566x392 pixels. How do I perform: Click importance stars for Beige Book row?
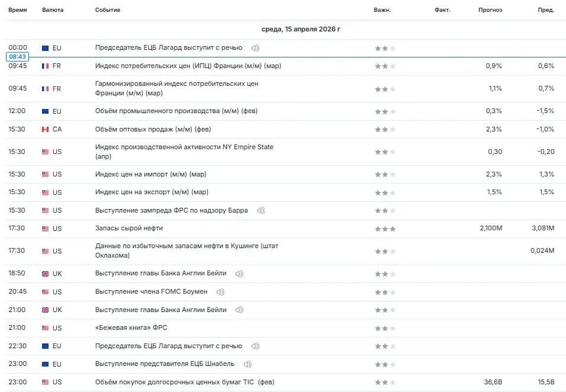(x=385, y=329)
